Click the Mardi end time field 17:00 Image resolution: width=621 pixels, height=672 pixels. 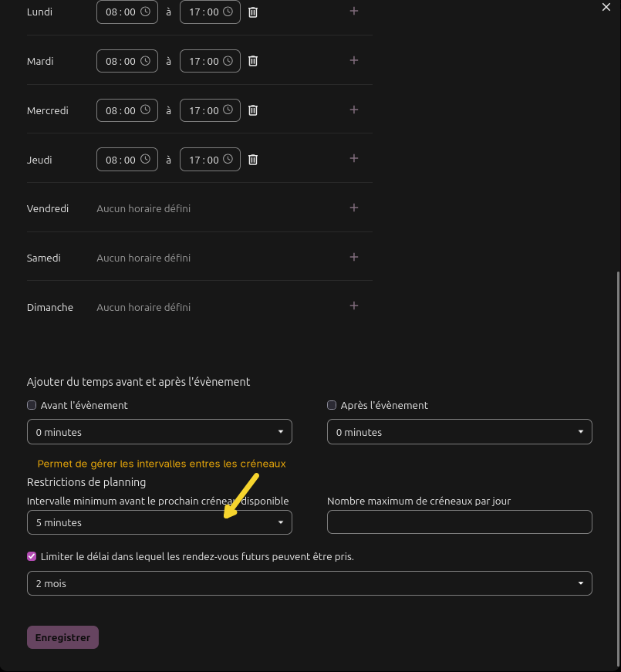(x=210, y=61)
